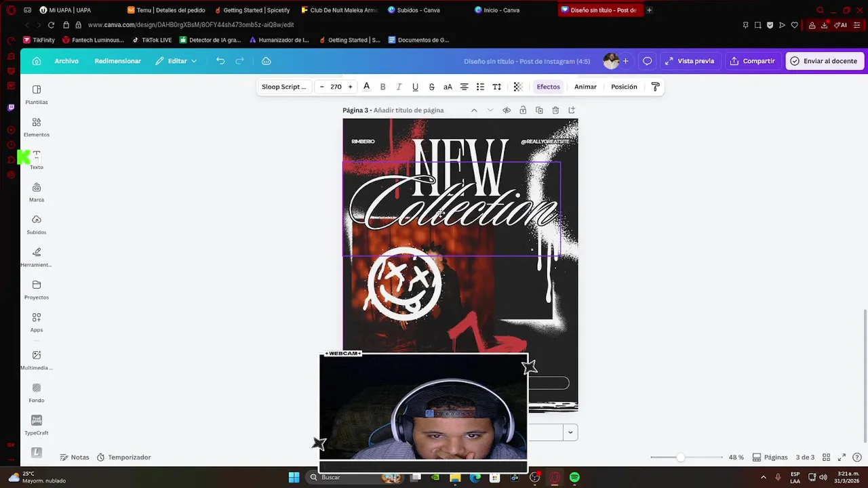Undo the last action
The width and height of the screenshot is (868, 488).
pos(220,61)
